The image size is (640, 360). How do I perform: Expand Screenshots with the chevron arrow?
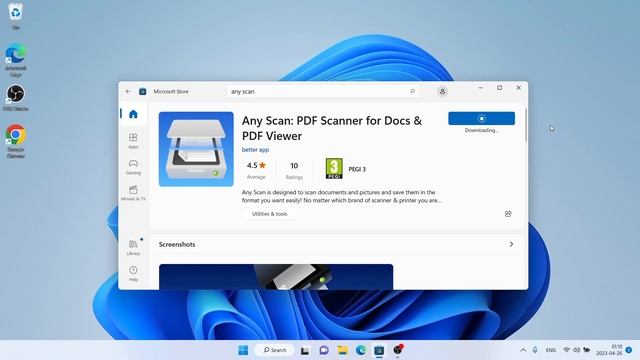click(x=511, y=244)
